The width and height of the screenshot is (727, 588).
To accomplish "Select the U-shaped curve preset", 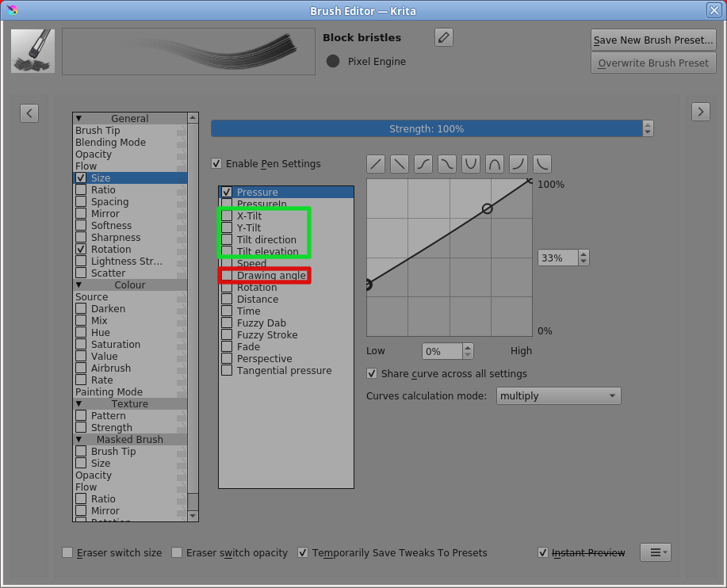I will (x=471, y=164).
